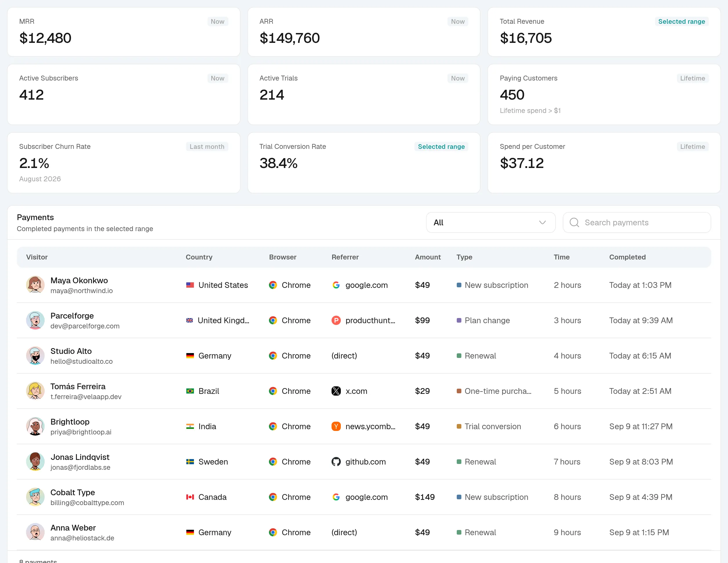Click the New subscription dot in Maya Okonkwo's row
Viewport: 728px width, 563px height.
click(x=459, y=285)
